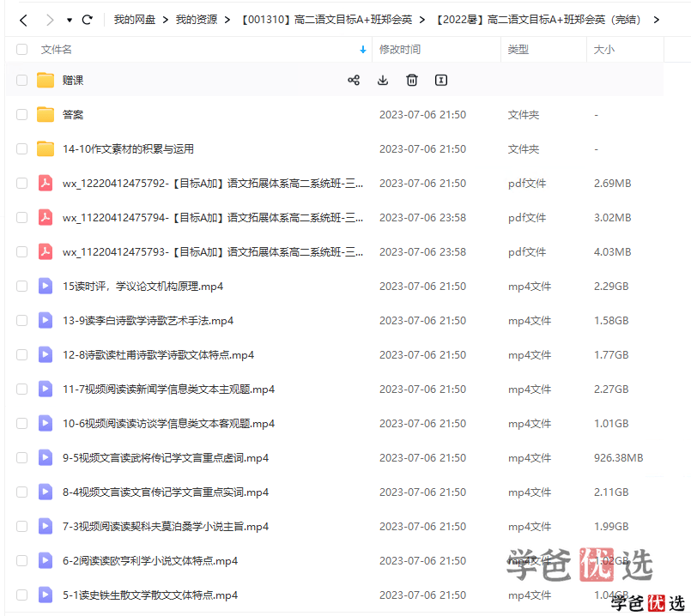Click video icon of 13-9读李白诗歌 file
The height and width of the screenshot is (616, 691).
tap(45, 321)
